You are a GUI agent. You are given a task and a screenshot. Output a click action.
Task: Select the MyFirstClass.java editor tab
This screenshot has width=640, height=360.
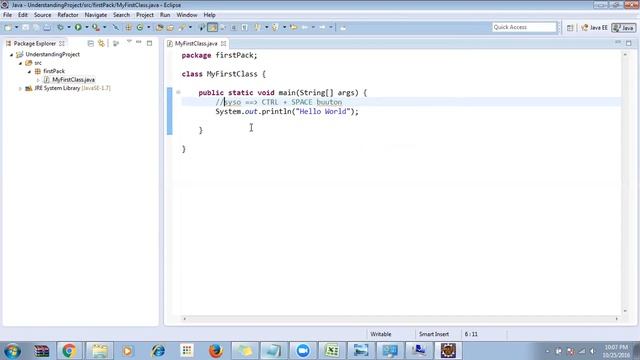196,43
